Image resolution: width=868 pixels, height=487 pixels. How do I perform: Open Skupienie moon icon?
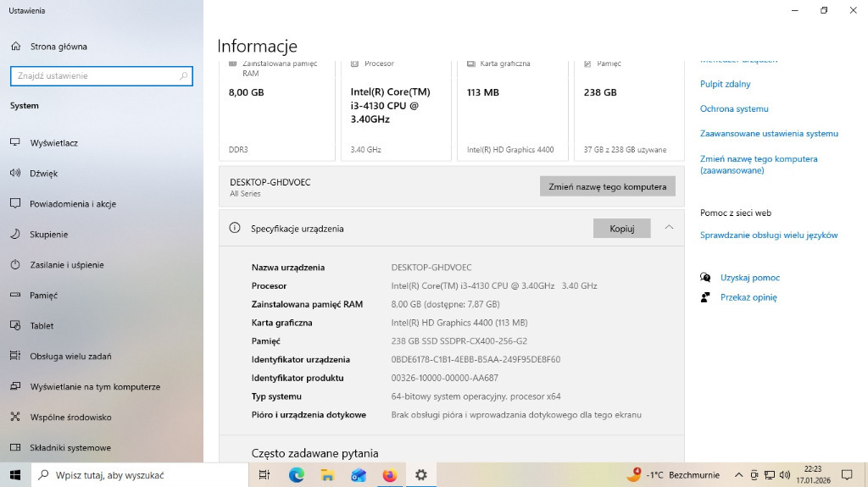(x=15, y=234)
